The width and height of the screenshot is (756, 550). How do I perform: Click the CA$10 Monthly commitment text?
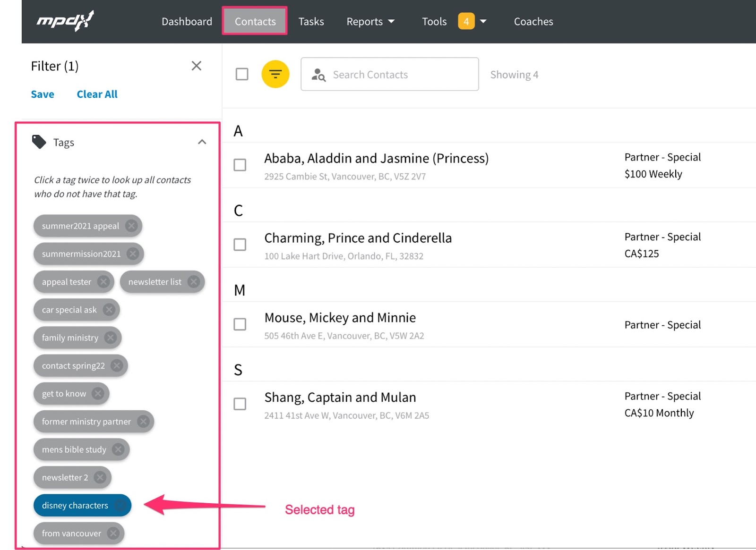(659, 413)
